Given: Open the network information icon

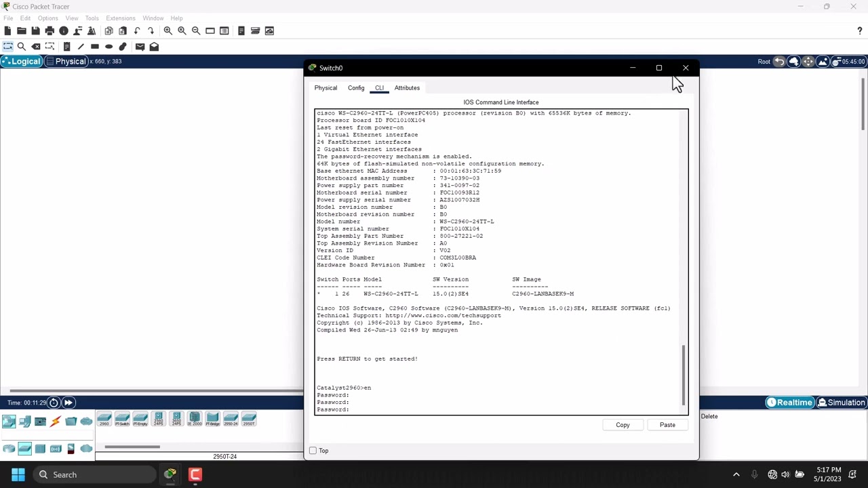Looking at the screenshot, I should [64, 30].
